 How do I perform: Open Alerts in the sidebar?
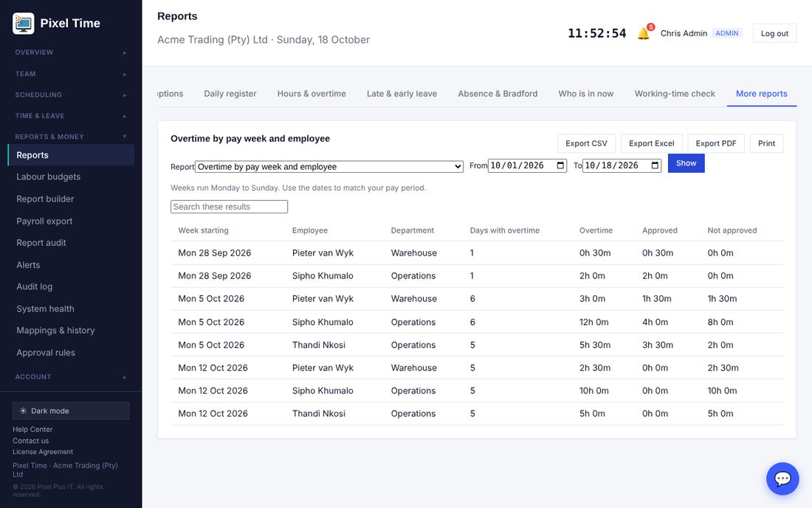coord(71,265)
